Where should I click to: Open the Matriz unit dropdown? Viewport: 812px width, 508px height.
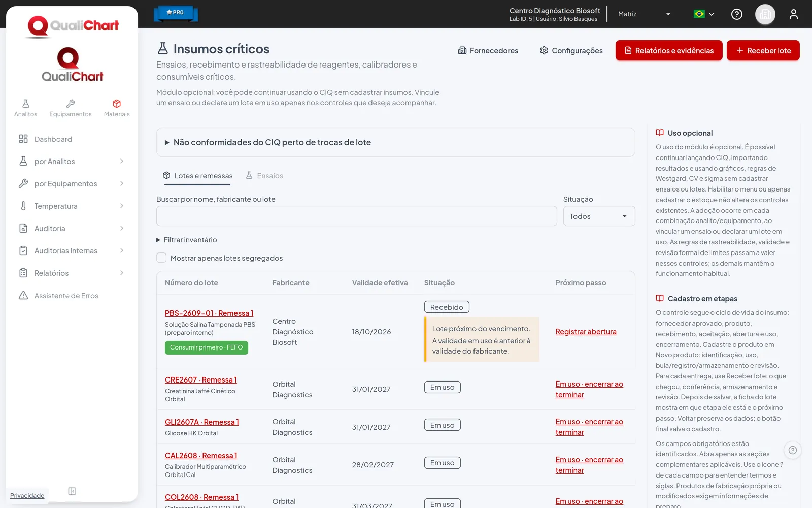645,14
